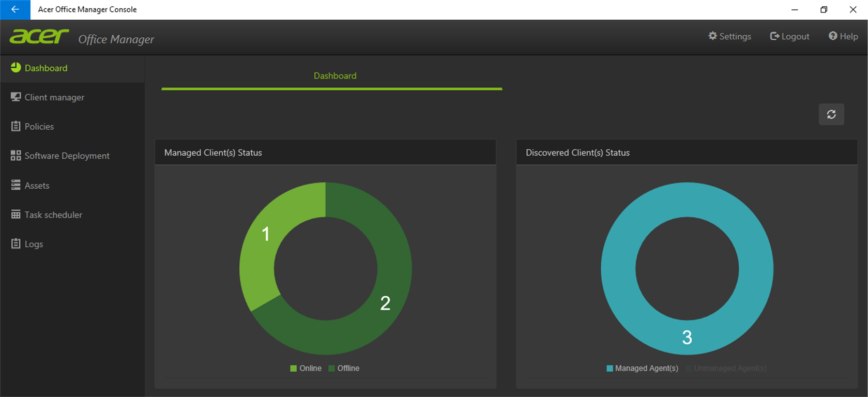Click the Task scheduler calendar icon
This screenshot has width=868, height=397.
16,215
